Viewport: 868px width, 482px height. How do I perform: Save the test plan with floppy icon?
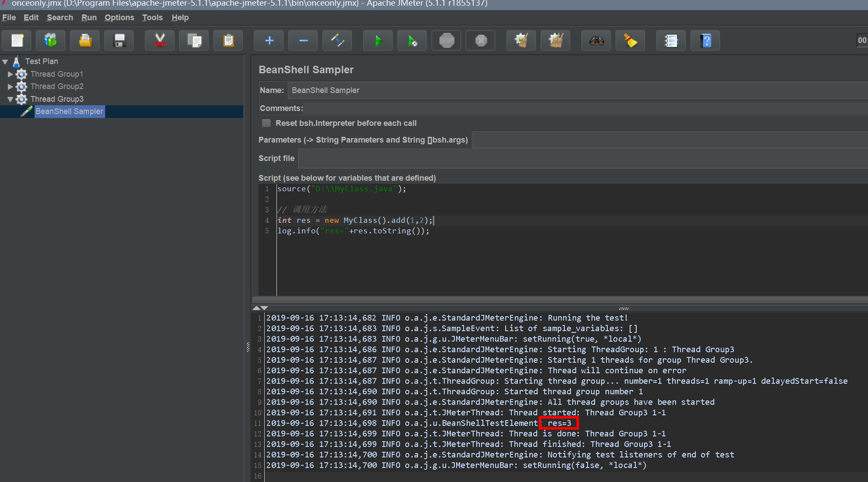coord(119,41)
